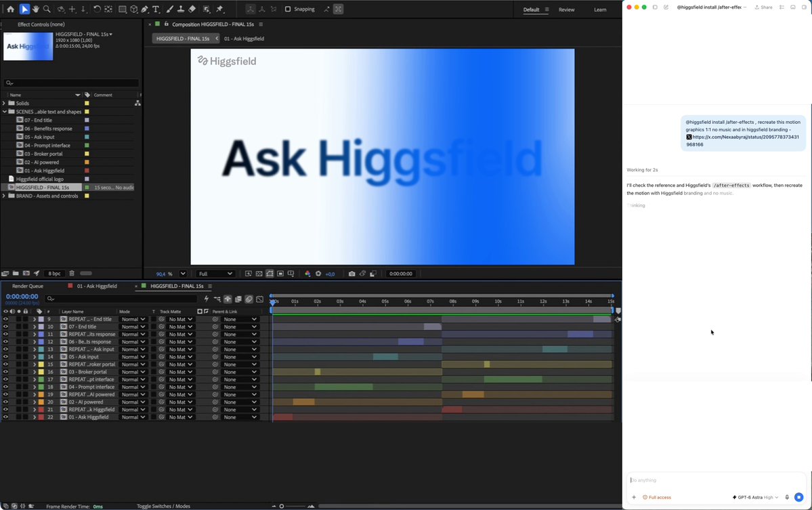
Task: Delete selected project item with trash icon
Action: [x=72, y=274]
